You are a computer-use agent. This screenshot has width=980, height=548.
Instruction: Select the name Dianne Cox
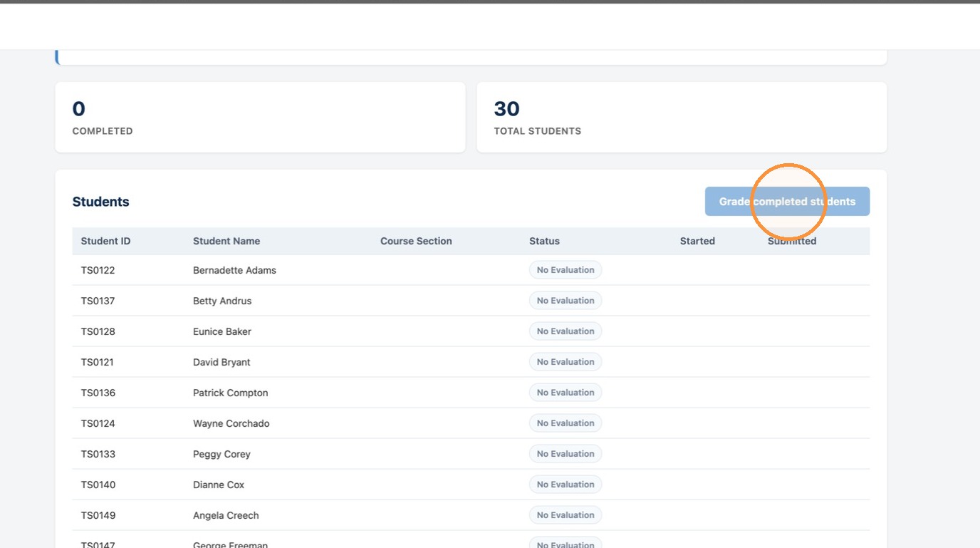(219, 485)
